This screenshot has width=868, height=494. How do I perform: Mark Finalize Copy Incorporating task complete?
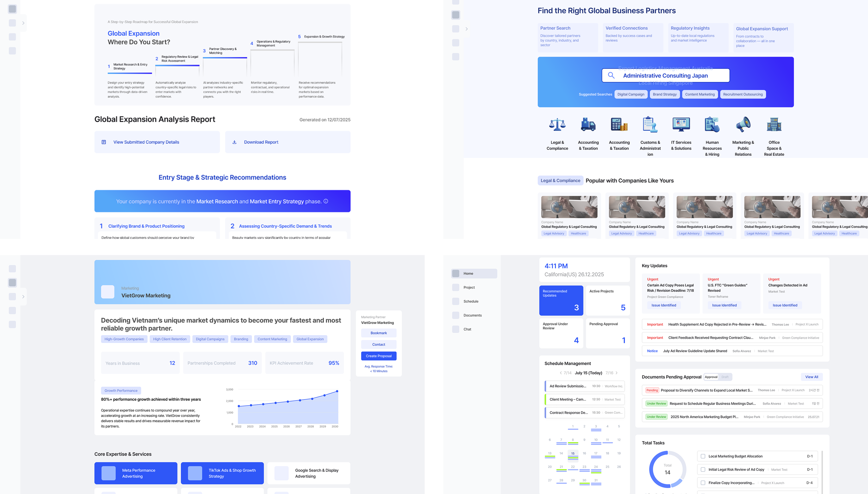tap(702, 483)
